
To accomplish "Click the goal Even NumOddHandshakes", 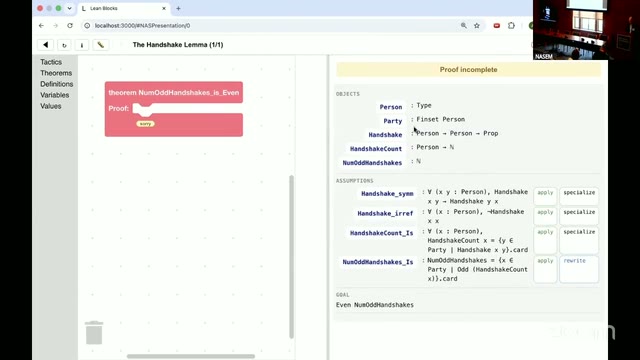I will 375,305.
